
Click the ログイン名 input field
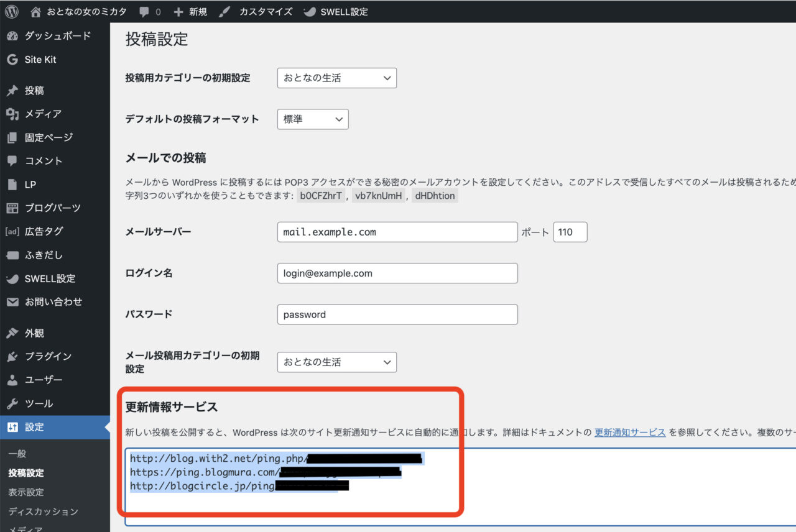[x=397, y=273]
